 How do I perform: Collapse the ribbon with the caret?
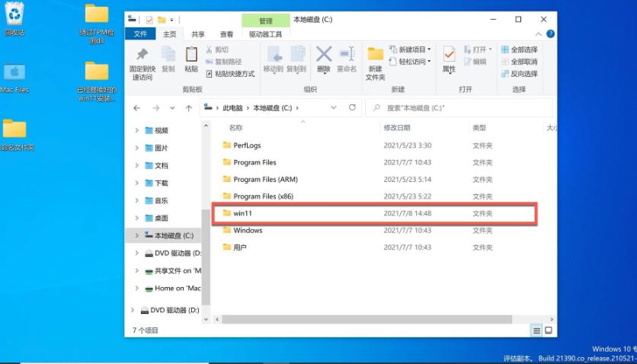[x=538, y=34]
